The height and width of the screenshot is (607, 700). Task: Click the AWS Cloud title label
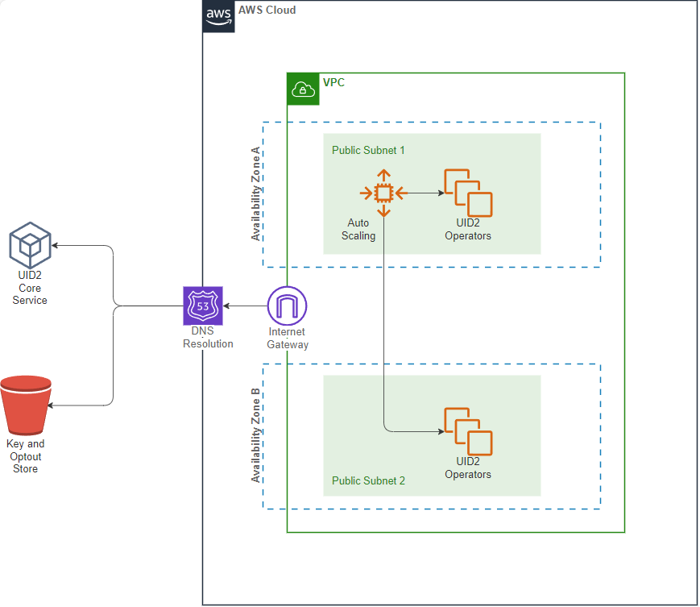266,10
